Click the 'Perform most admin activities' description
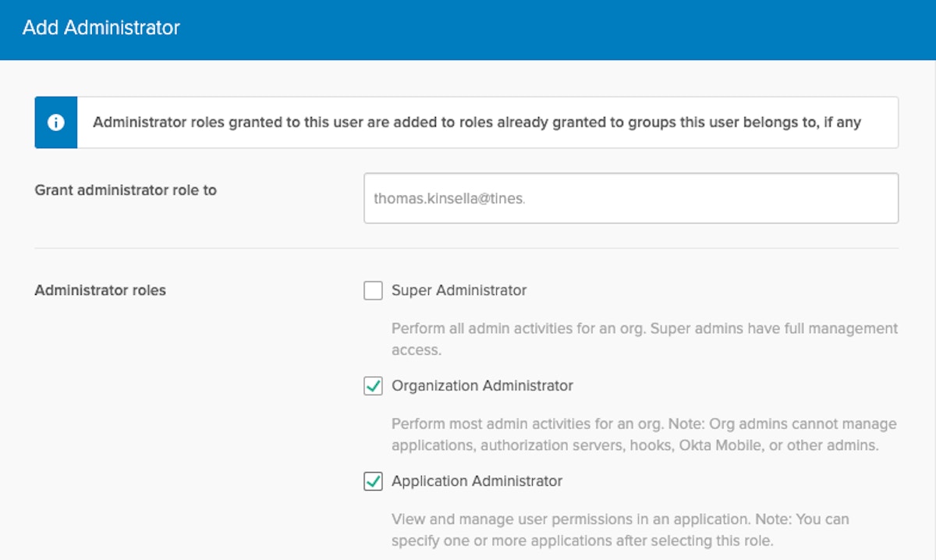 click(643, 434)
